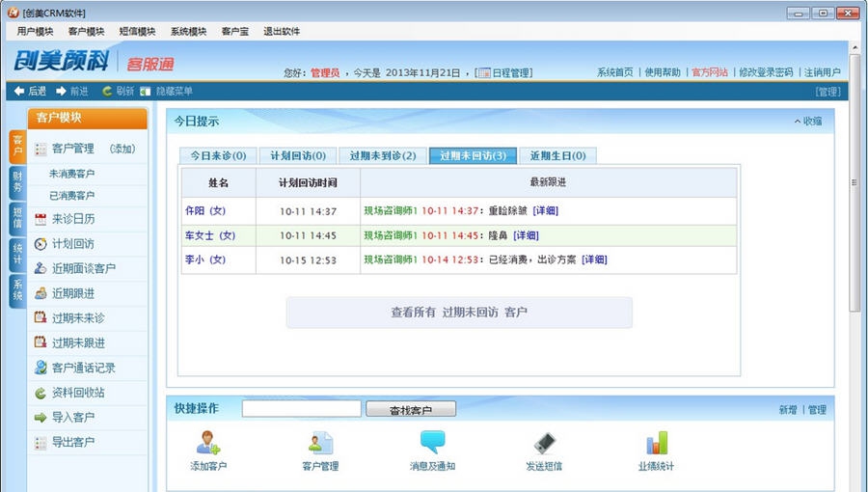The image size is (868, 492).
Task: Click the 来诊日历 calendar icon
Action: coord(41,219)
